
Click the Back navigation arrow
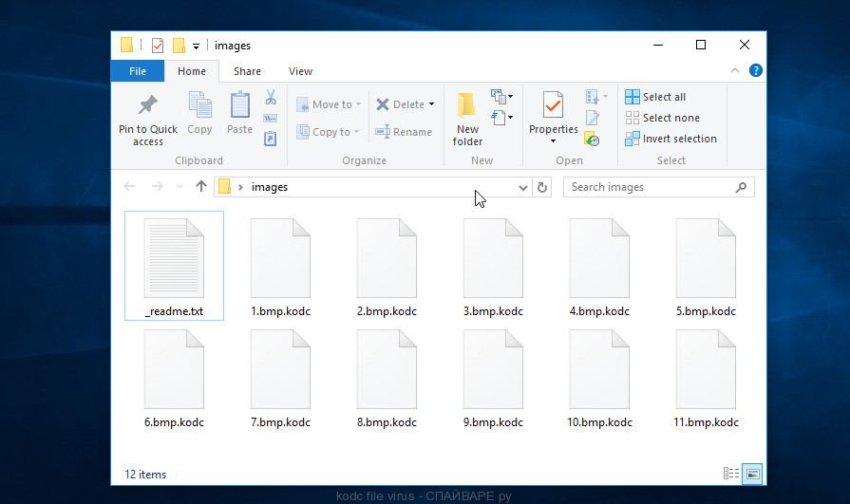pos(129,186)
